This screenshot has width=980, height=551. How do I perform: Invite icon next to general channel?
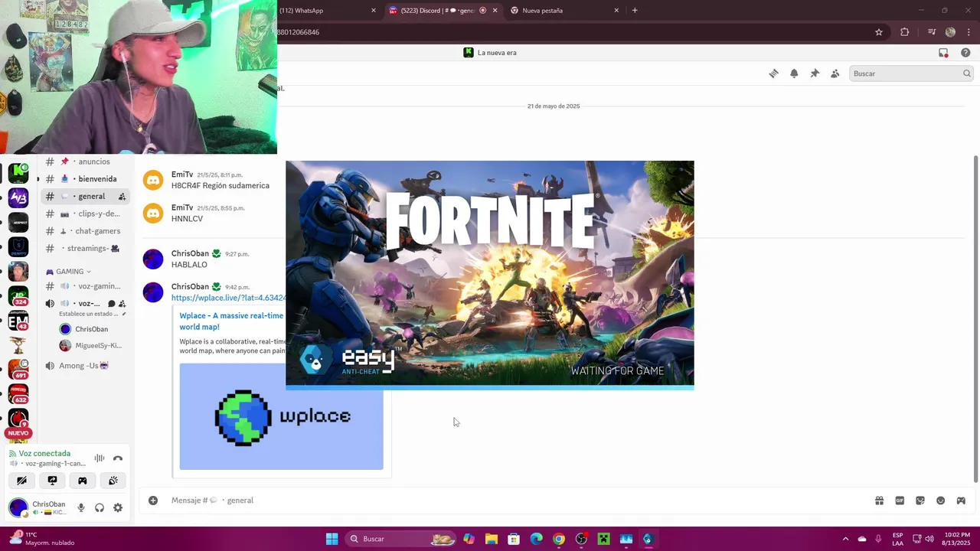(122, 197)
